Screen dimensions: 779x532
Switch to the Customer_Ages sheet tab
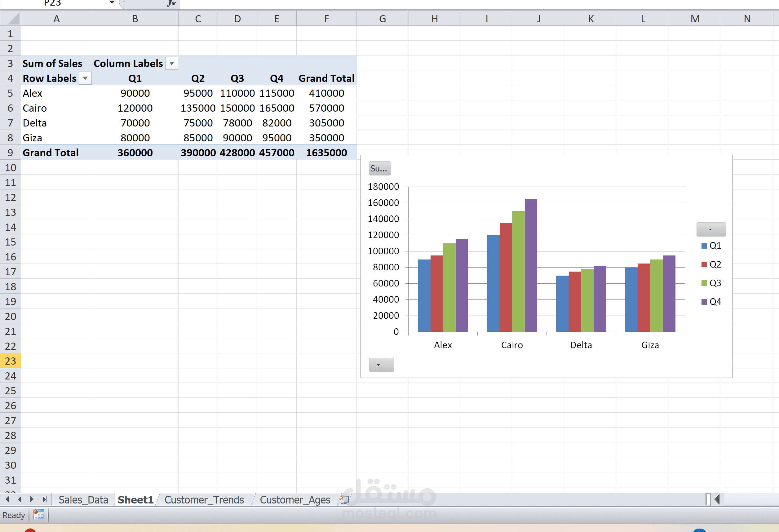click(x=295, y=499)
